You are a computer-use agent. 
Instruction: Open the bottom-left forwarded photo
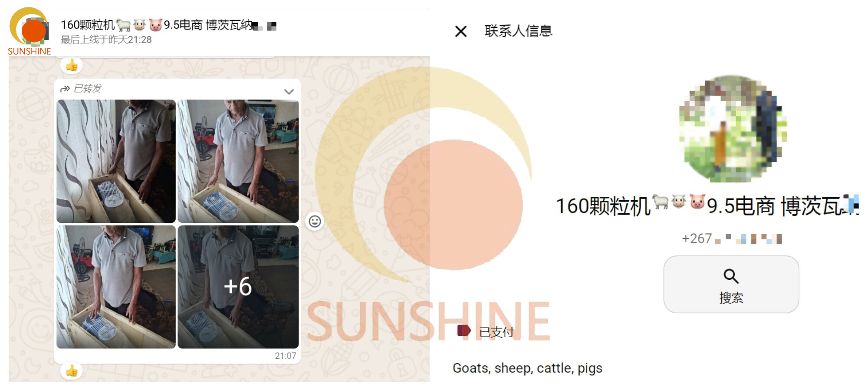click(x=116, y=287)
